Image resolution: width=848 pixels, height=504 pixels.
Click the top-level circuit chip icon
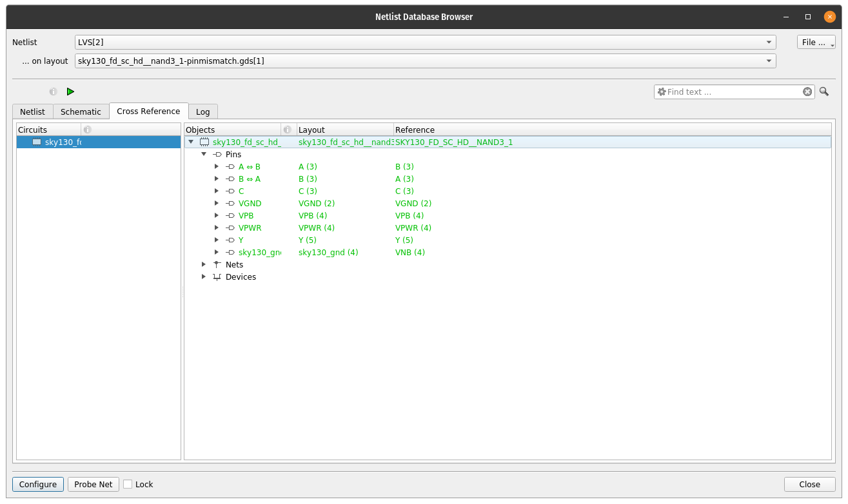tap(204, 142)
